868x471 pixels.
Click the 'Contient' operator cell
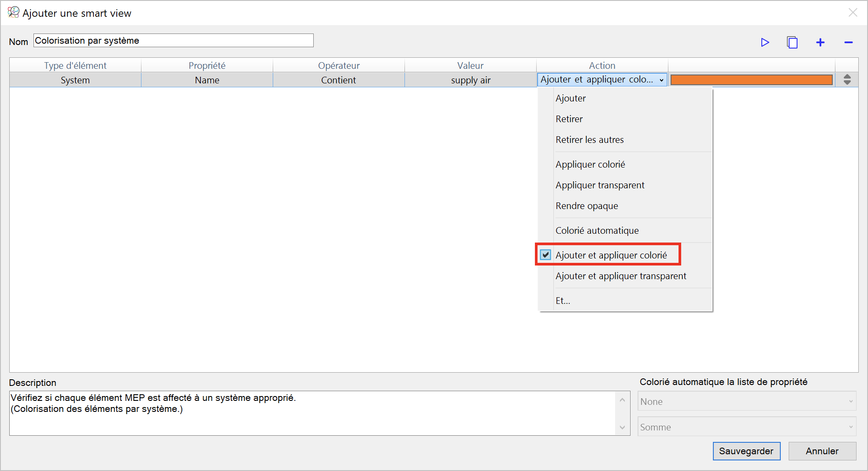(x=338, y=80)
